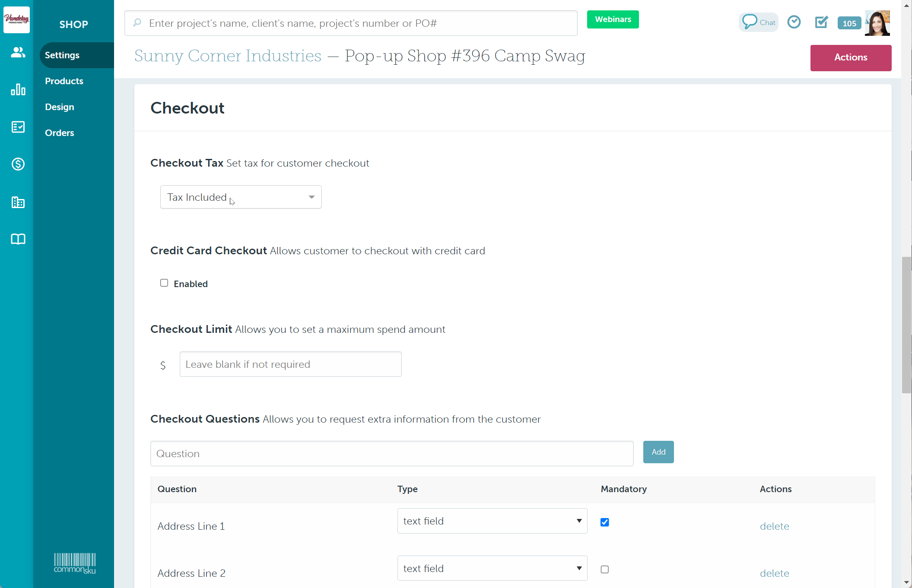Click the dollar sign finance icon
The width and height of the screenshot is (912, 588).
[x=18, y=164]
